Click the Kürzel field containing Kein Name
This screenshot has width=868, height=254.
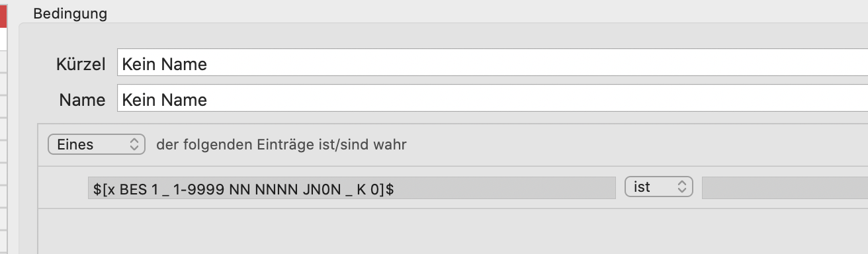tap(492, 63)
